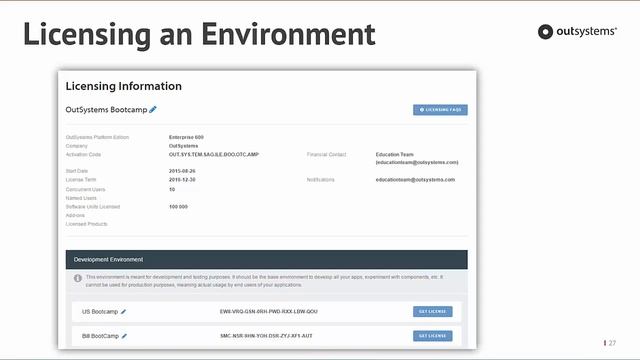
Task: Click the US Bootcamp environment name
Action: click(x=100, y=311)
